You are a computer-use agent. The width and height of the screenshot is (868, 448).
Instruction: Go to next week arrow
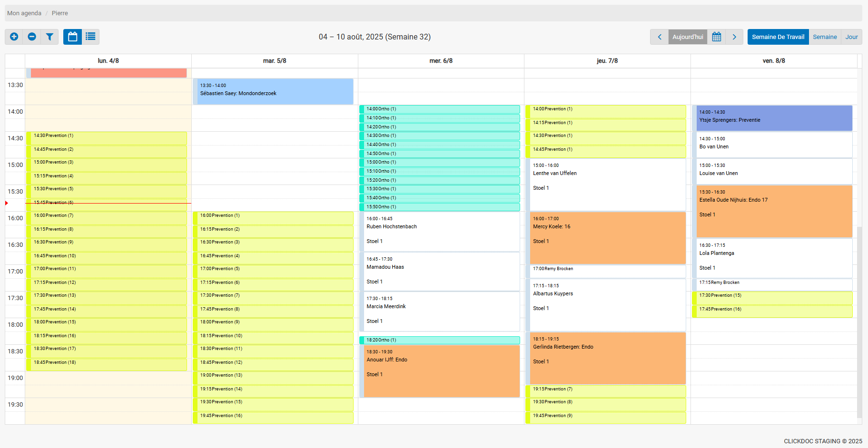734,37
